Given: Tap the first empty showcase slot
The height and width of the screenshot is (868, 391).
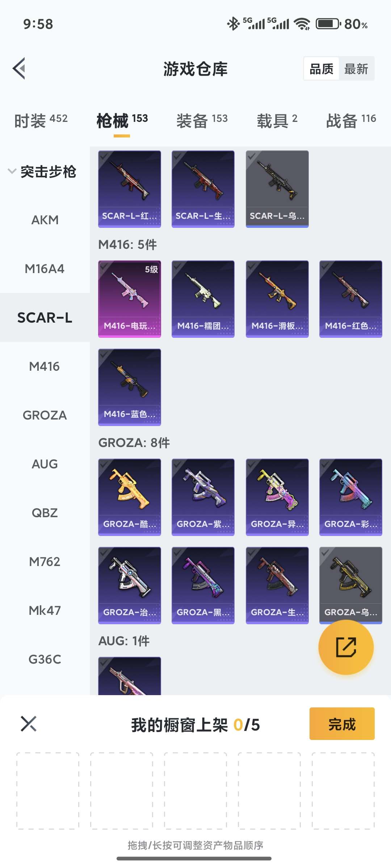Looking at the screenshot, I should click(x=48, y=791).
